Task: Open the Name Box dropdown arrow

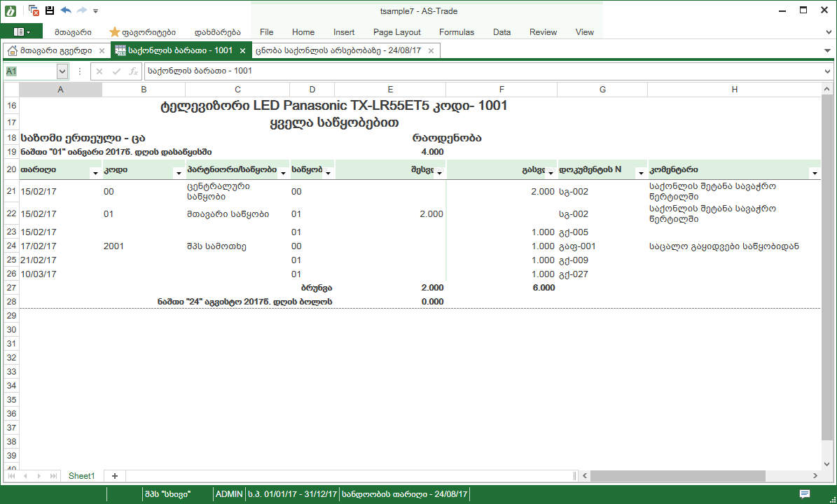Action: coord(62,71)
